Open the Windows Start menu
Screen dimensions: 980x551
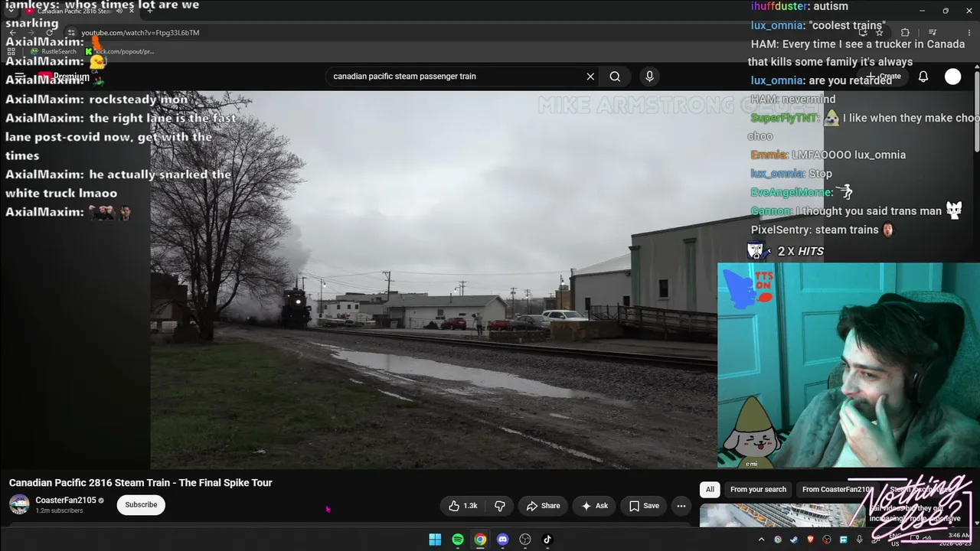(x=435, y=540)
